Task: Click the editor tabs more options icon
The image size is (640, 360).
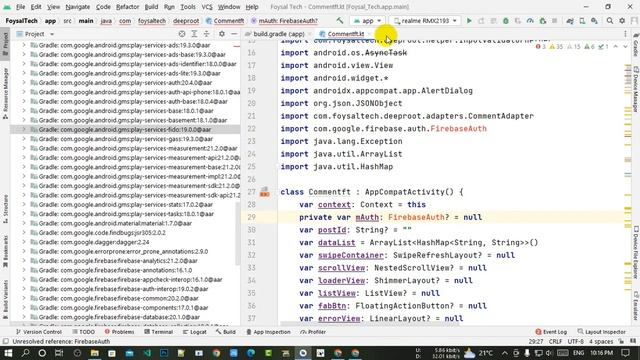Action: pyautogui.click(x=625, y=34)
